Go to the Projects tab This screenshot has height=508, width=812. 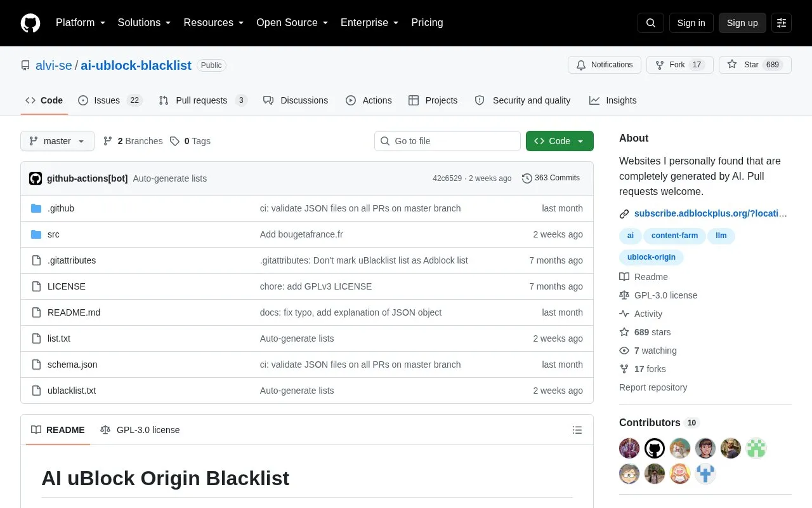click(x=433, y=100)
